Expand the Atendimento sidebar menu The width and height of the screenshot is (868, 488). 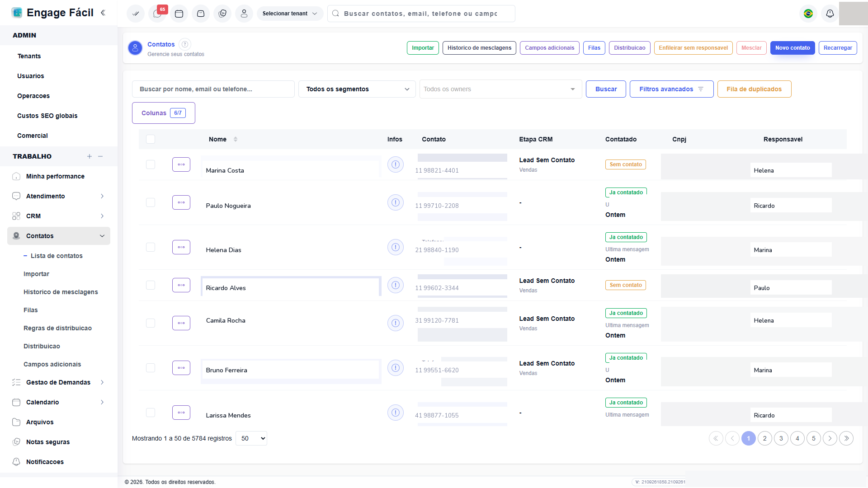pyautogui.click(x=59, y=196)
